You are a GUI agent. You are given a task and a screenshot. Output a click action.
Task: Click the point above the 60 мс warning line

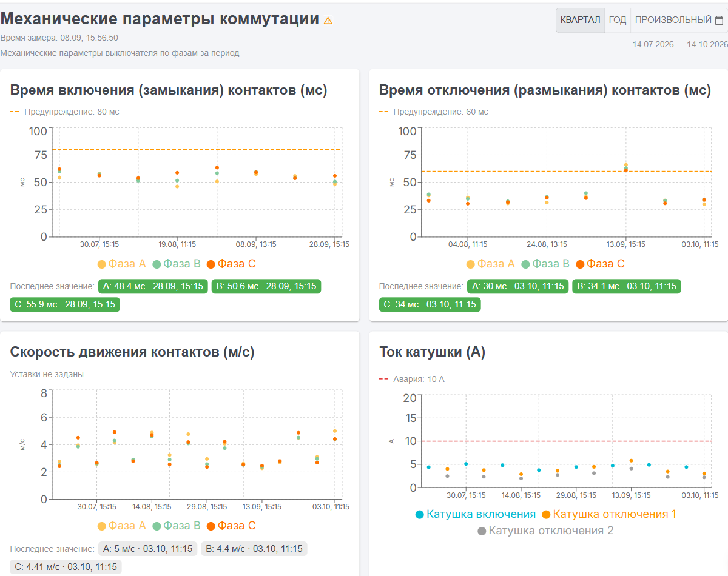pyautogui.click(x=626, y=165)
